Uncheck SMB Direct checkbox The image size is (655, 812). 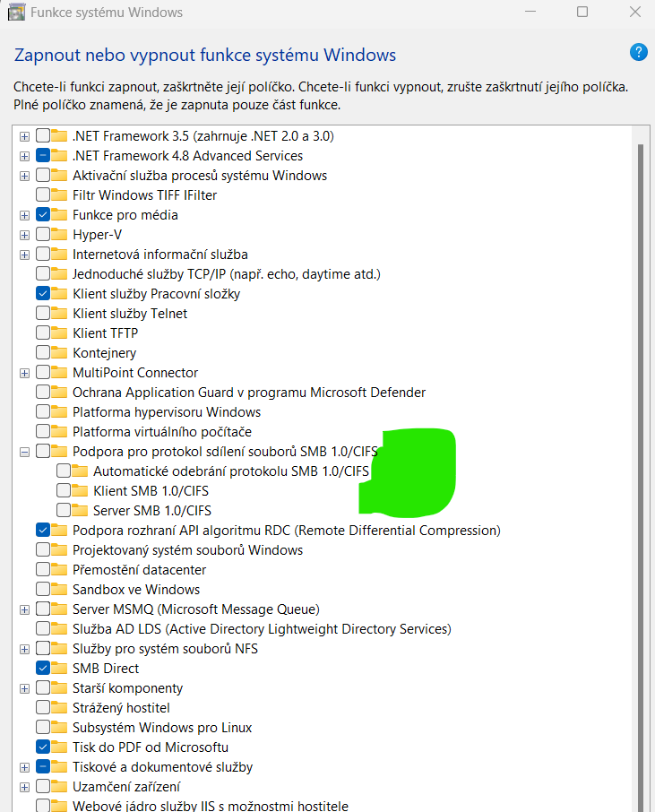[43, 668]
